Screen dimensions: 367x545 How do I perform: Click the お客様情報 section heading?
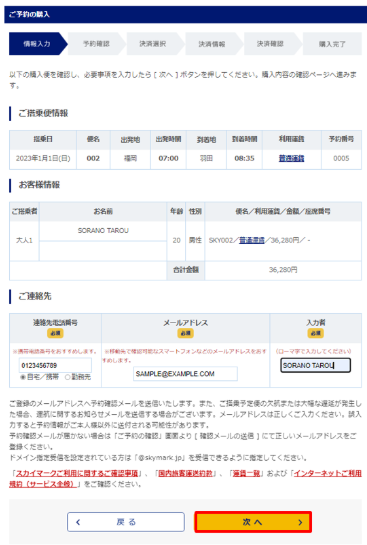point(39,185)
